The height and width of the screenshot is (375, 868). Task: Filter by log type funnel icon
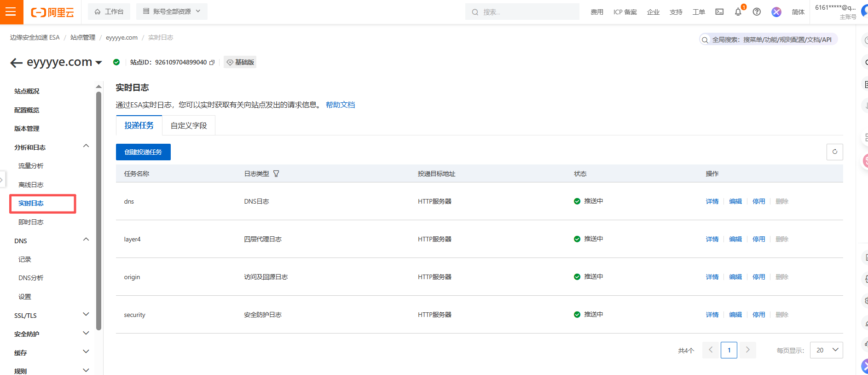(276, 174)
